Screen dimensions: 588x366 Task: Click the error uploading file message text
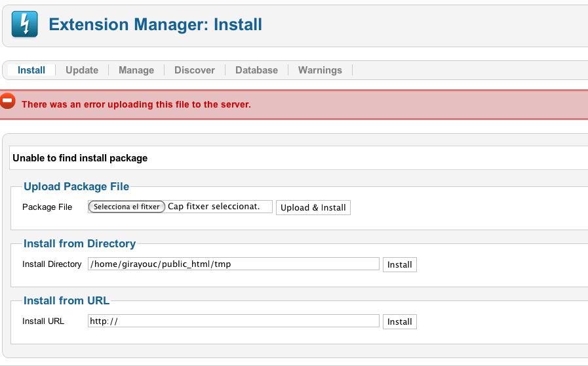136,104
